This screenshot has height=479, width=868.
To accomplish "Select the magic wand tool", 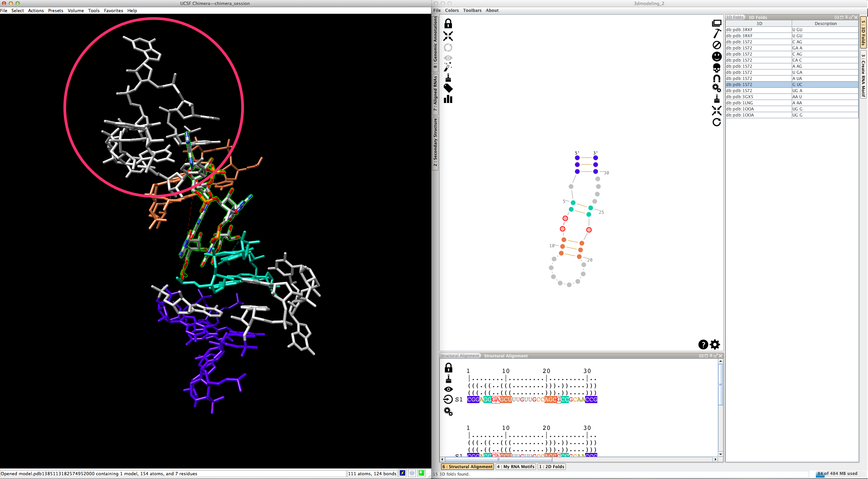I will point(448,67).
